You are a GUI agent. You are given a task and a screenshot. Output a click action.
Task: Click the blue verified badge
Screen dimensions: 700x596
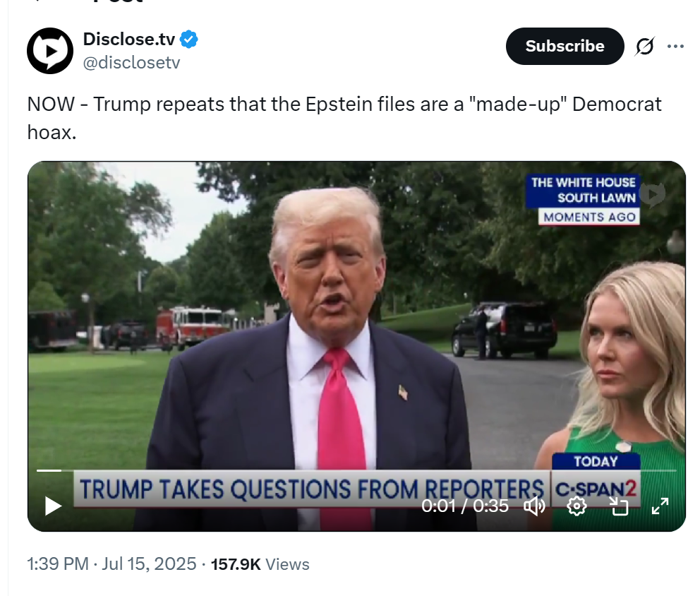(x=189, y=40)
